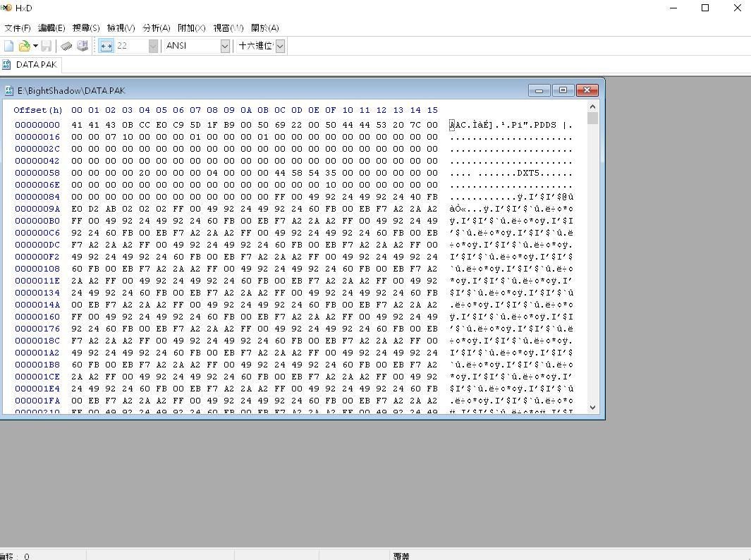Open RAM editor via memory chip icon
This screenshot has width=751, height=560.
pos(66,46)
